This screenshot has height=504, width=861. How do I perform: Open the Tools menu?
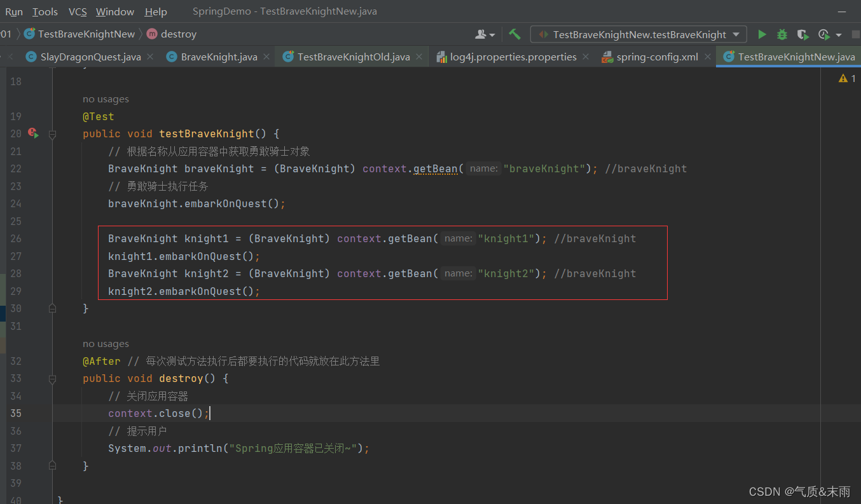tap(45, 11)
